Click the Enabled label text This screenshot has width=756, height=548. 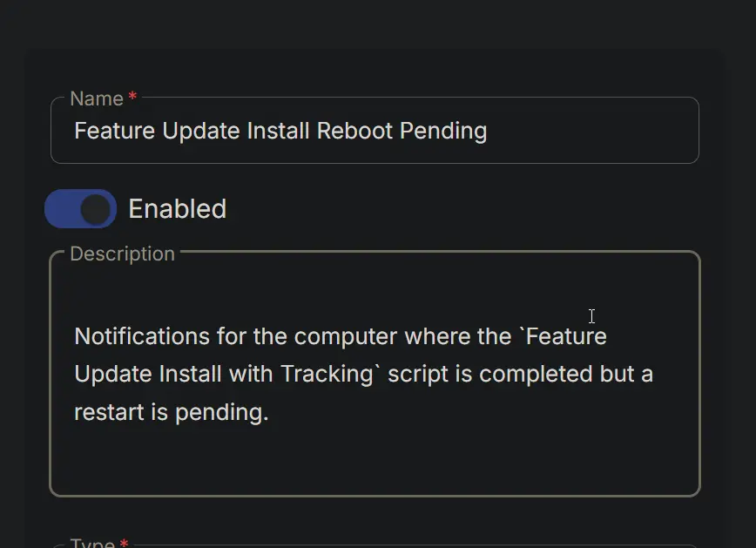(178, 209)
